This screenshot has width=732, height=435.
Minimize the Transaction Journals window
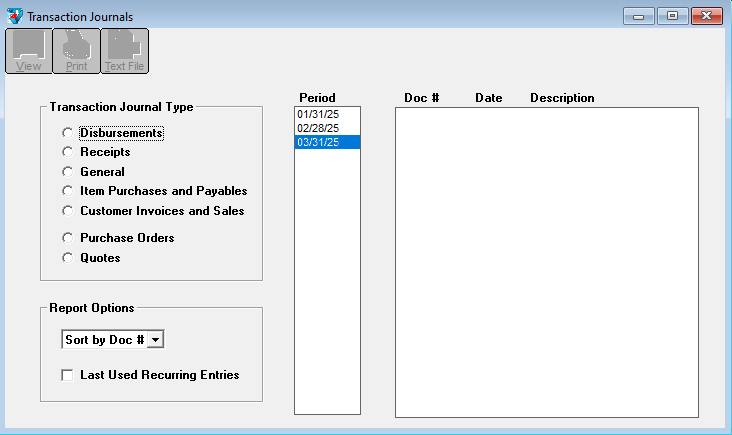[x=637, y=16]
